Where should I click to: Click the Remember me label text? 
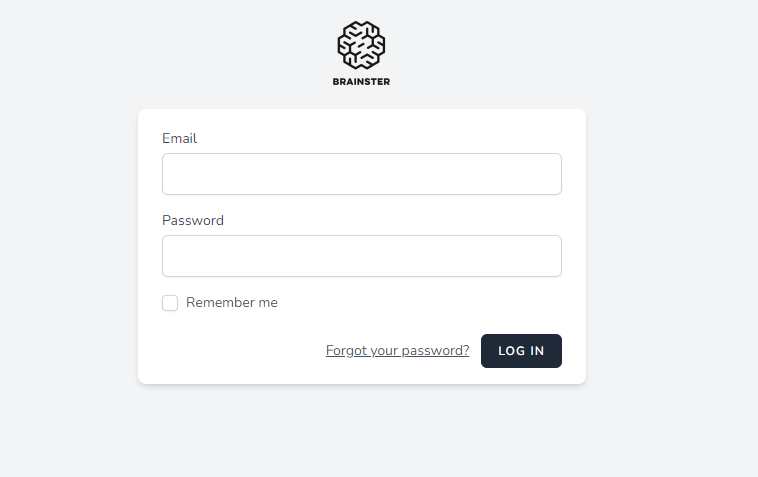pos(231,303)
